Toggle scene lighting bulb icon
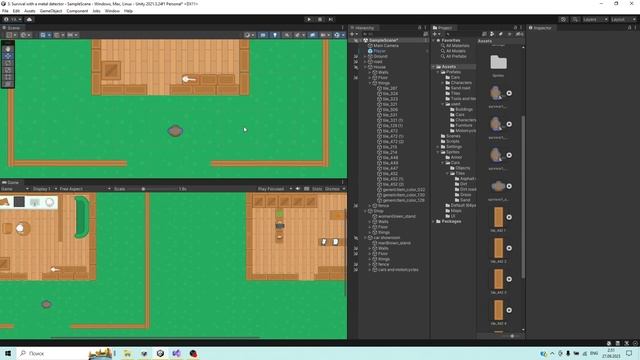 275,35
